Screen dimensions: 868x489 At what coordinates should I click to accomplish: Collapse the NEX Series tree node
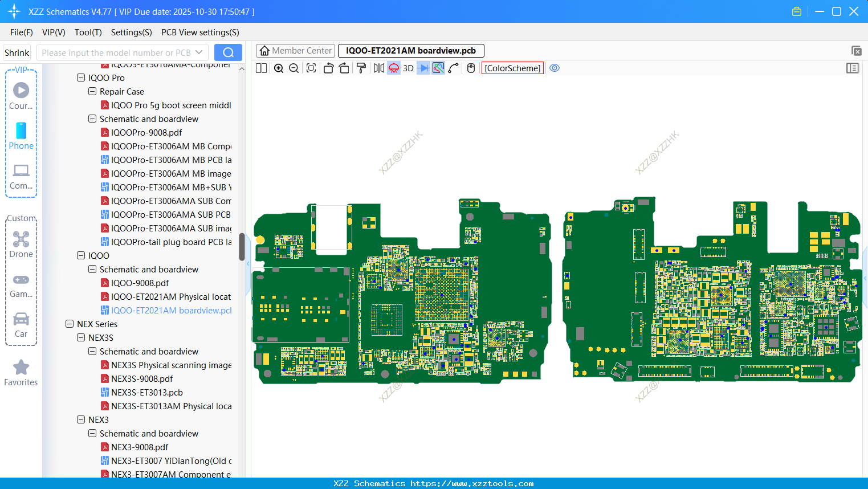[x=70, y=324]
